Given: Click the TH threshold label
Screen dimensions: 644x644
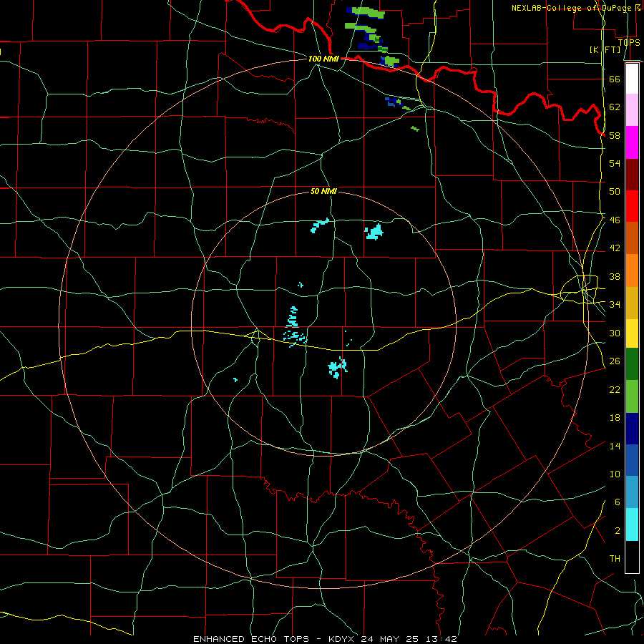Looking at the screenshot, I should (615, 559).
